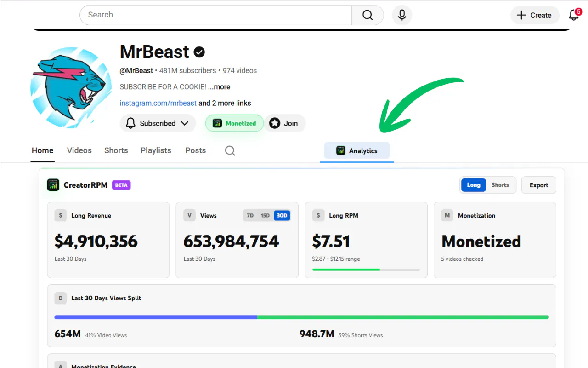Click the verified checkmark badge
The height and width of the screenshot is (368, 588).
[199, 52]
